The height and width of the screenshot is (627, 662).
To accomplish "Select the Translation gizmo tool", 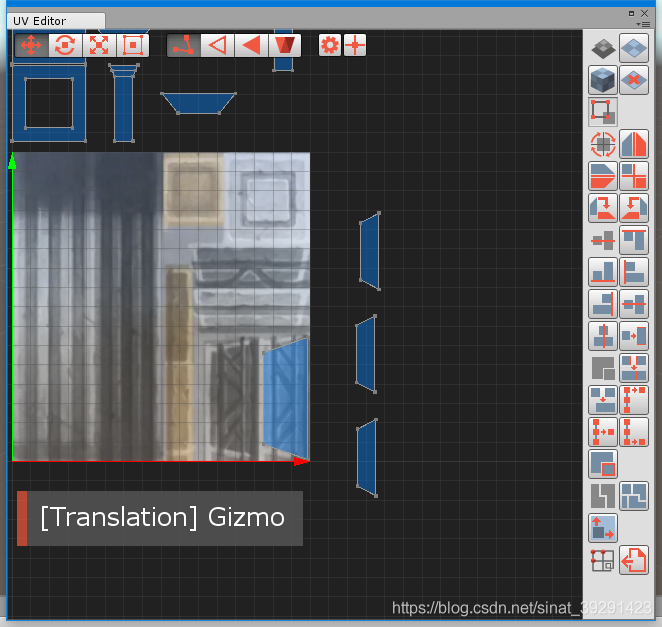I will pos(31,45).
